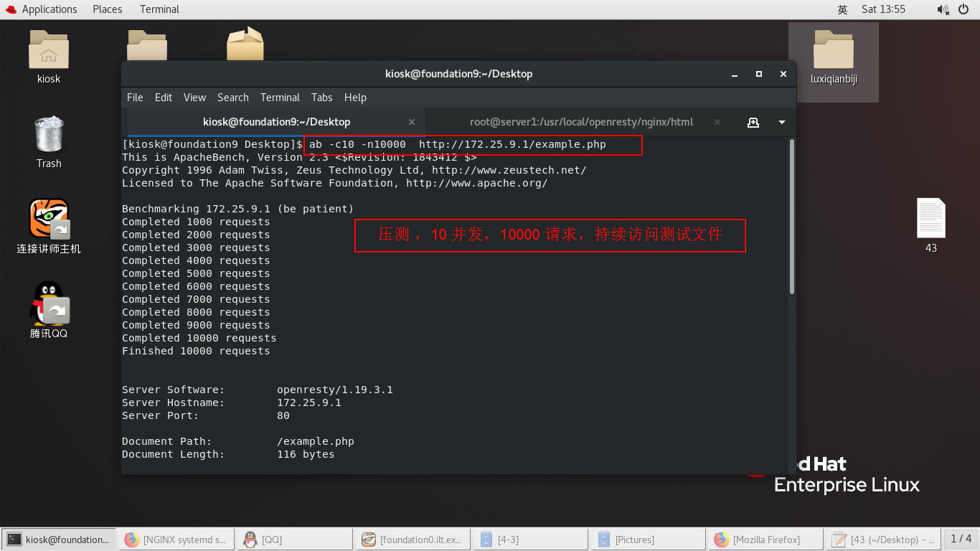Close the terminal window
This screenshot has width=980, height=551.
pyautogui.click(x=783, y=74)
